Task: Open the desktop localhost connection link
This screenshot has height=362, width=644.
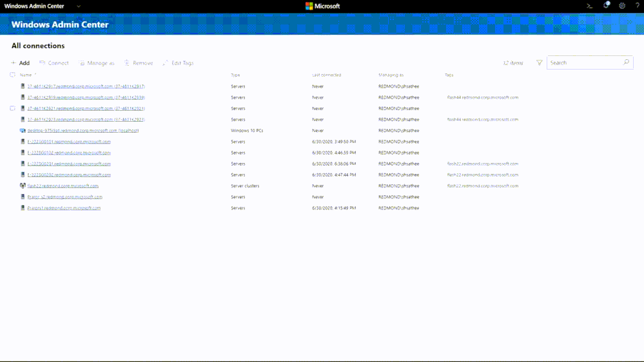Action: (x=83, y=131)
